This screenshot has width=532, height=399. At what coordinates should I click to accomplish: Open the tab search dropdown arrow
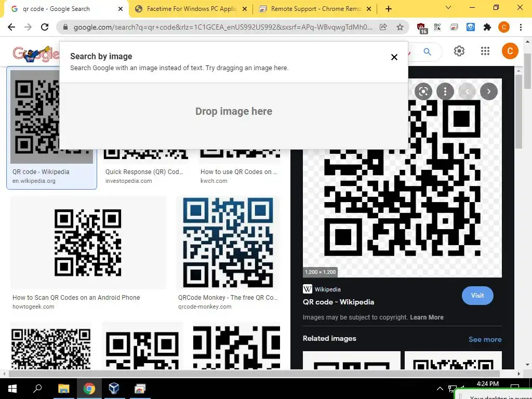pos(448,7)
